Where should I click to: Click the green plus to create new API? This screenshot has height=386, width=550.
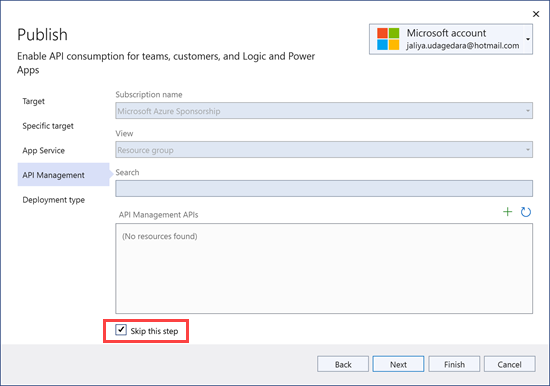[x=507, y=212]
